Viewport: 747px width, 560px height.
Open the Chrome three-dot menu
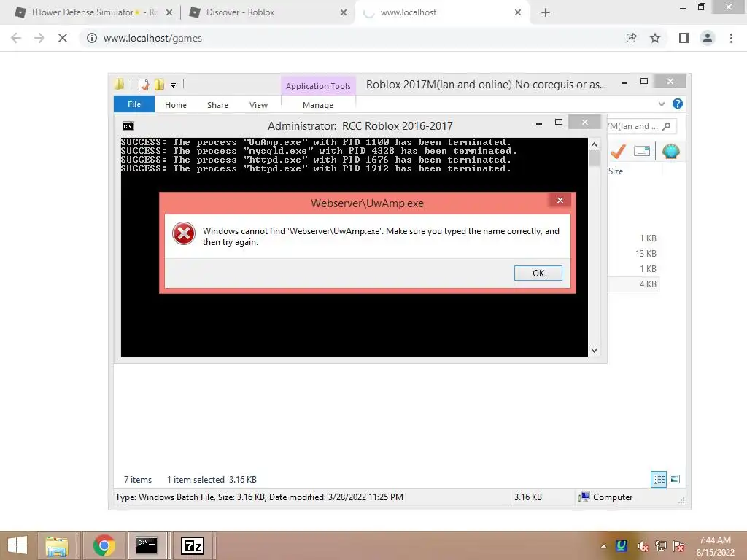[731, 38]
